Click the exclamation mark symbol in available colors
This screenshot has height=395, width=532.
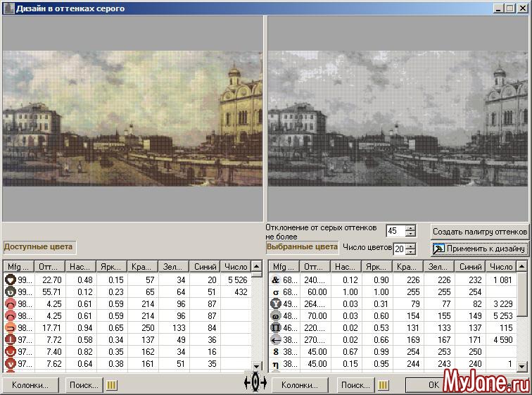pyautogui.click(x=11, y=340)
